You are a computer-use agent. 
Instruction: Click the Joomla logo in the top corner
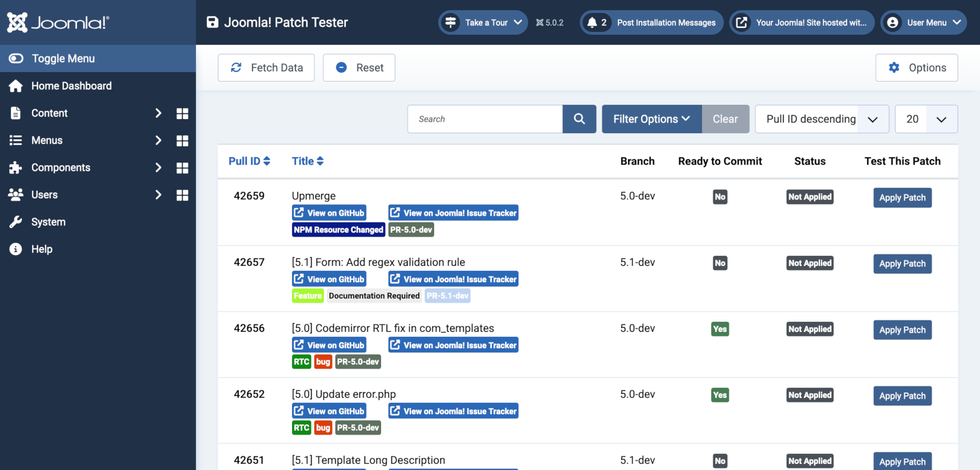tap(57, 22)
